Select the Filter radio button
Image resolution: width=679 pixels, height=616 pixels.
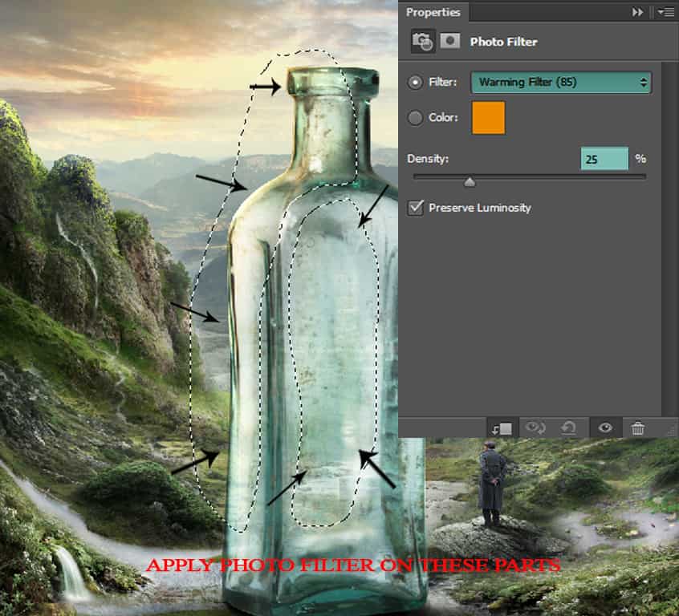coord(415,83)
